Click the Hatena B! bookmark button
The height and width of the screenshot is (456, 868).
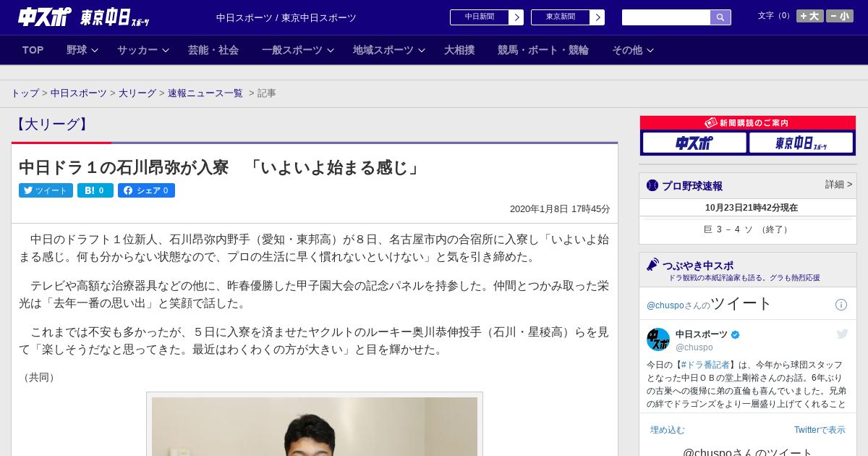click(x=95, y=190)
